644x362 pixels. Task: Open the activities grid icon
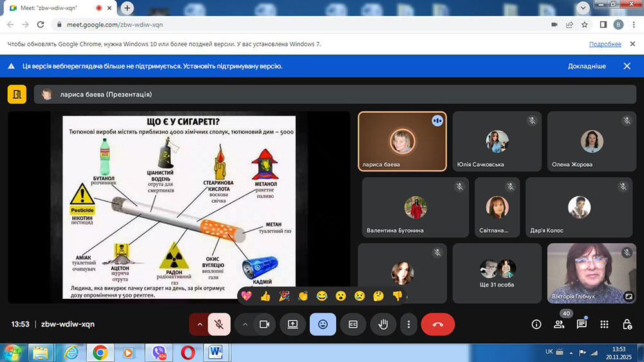click(604, 325)
